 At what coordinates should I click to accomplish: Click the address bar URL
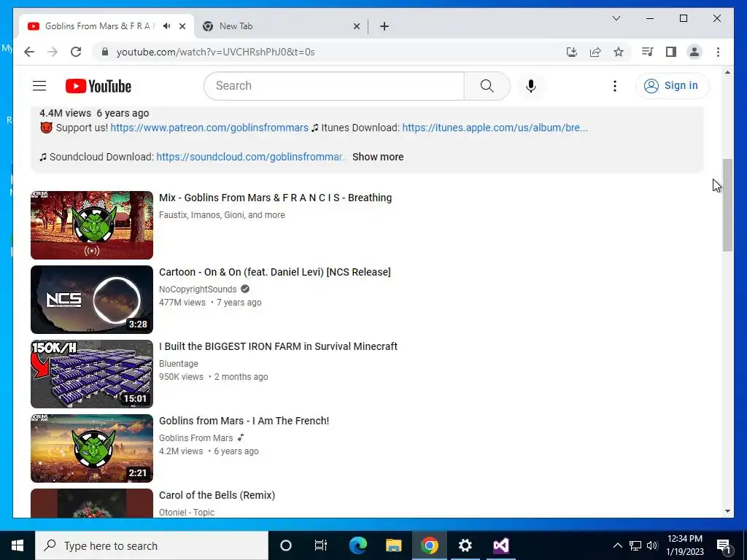pyautogui.click(x=215, y=52)
